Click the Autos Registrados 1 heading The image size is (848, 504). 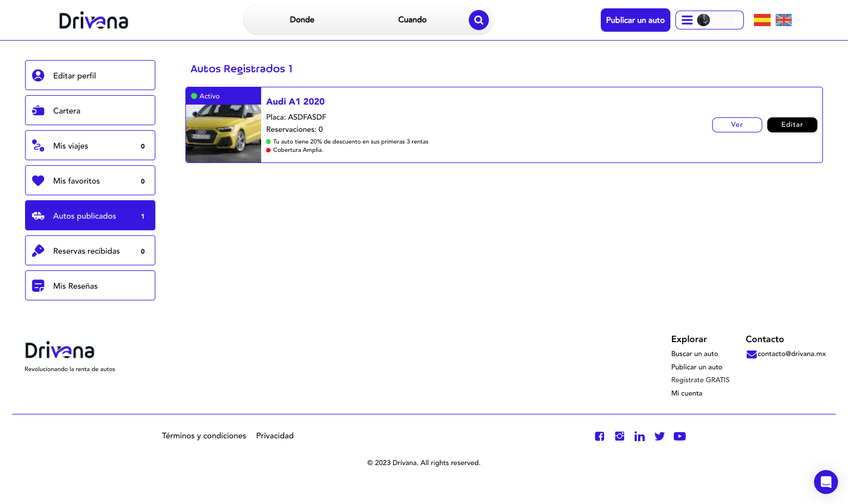point(241,69)
